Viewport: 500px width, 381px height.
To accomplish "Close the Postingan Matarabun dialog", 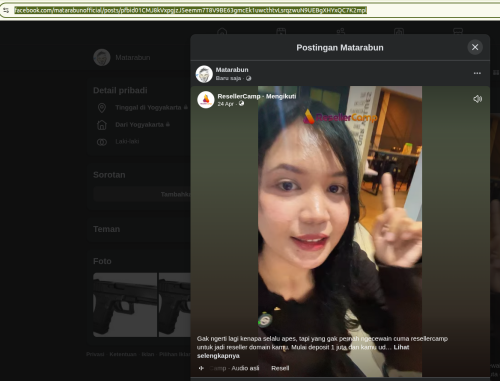I will pos(475,47).
